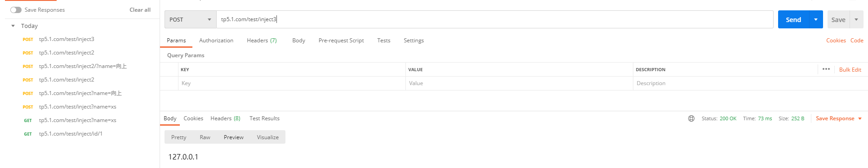Open the Tests tab
This screenshot has width=868, height=168.
tap(384, 41)
